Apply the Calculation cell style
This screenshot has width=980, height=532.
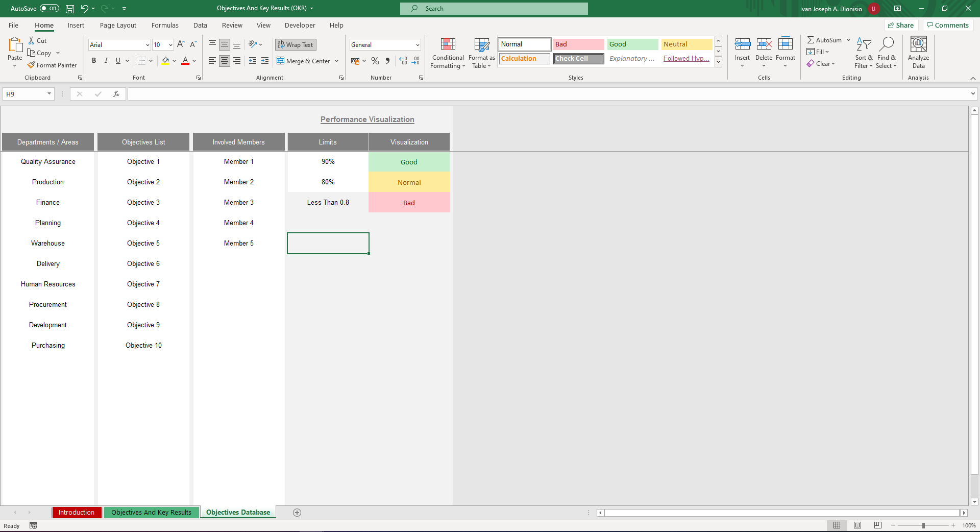tap(525, 59)
